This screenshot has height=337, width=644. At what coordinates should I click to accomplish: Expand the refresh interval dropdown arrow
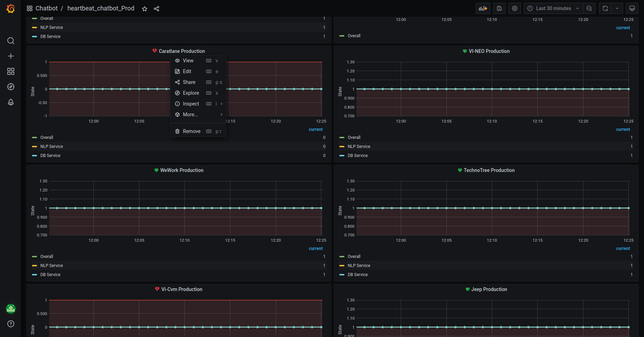coord(617,8)
